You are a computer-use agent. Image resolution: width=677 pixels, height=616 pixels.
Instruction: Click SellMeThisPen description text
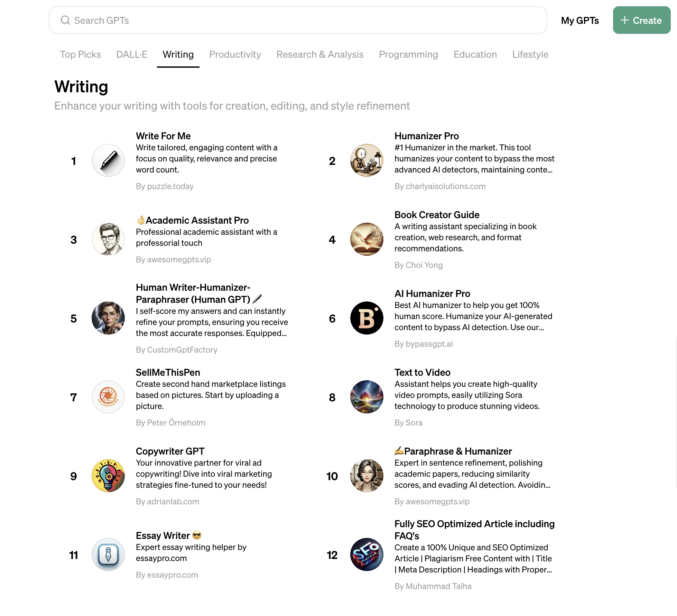(x=211, y=395)
